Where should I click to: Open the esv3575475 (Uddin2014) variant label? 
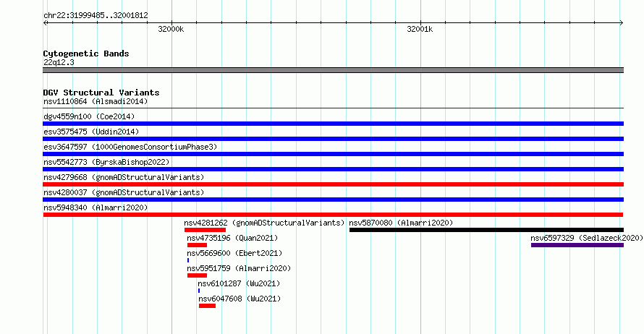pyautogui.click(x=91, y=132)
